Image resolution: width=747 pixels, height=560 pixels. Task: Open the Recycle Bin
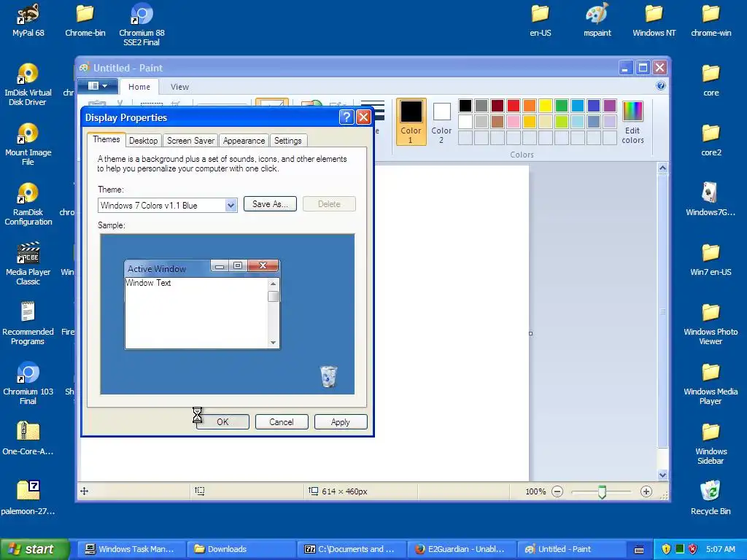point(711,498)
